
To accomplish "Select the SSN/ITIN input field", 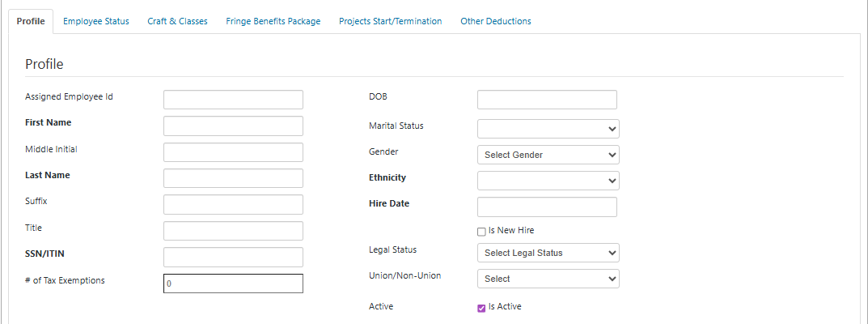I will (233, 258).
